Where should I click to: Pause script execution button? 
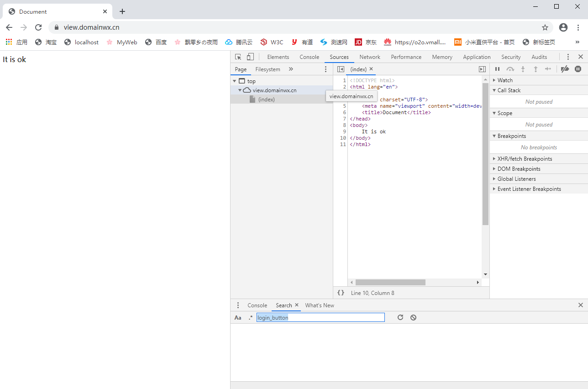pos(498,69)
